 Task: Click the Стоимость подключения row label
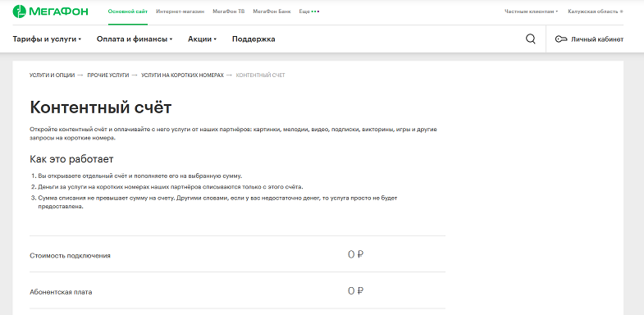[70, 255]
